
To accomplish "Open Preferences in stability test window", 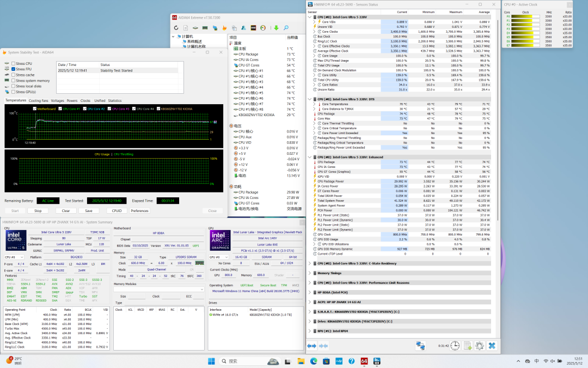I will pyautogui.click(x=139, y=210).
